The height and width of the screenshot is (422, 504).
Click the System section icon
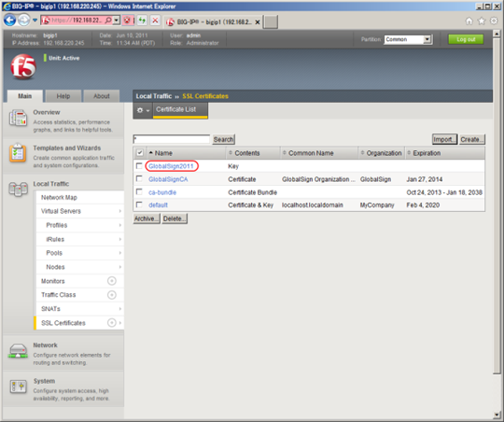click(18, 387)
